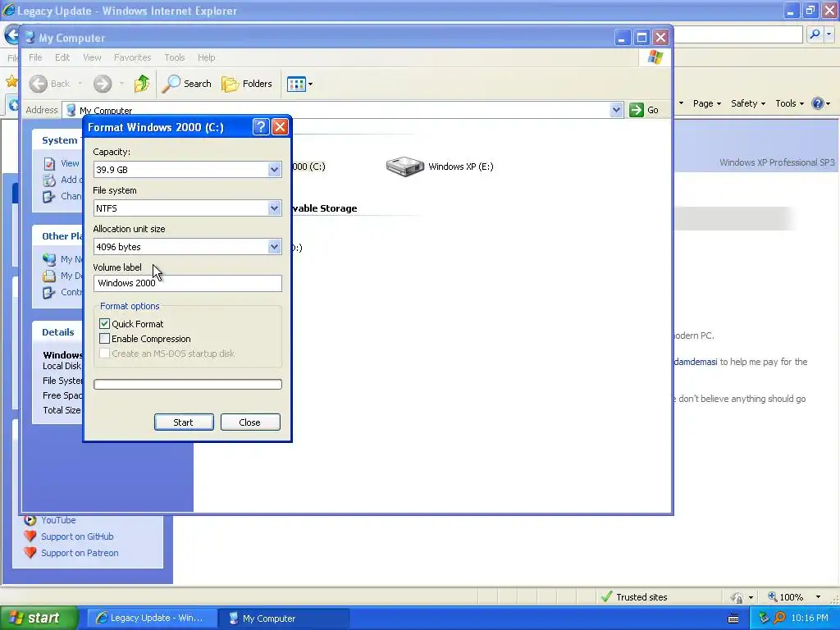
Task: Click the GitHub heart icon
Action: (x=30, y=536)
